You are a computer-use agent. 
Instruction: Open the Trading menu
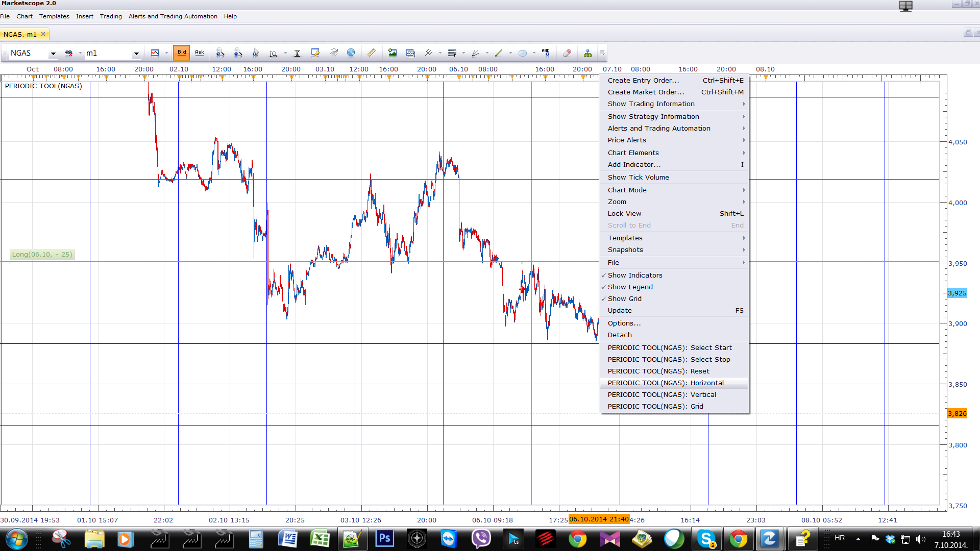click(111, 16)
